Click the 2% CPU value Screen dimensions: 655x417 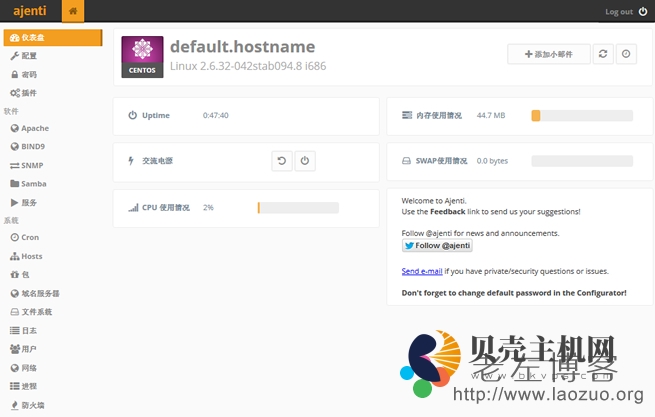pyautogui.click(x=208, y=208)
